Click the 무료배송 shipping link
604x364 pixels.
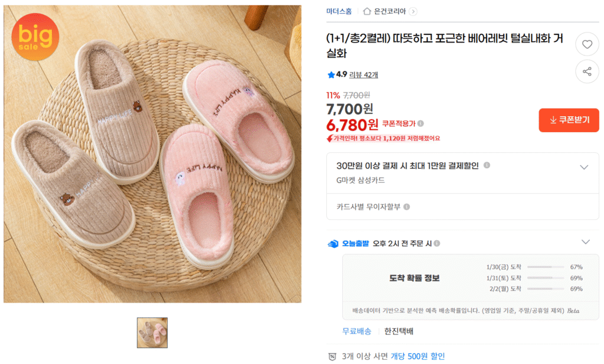coord(357,331)
